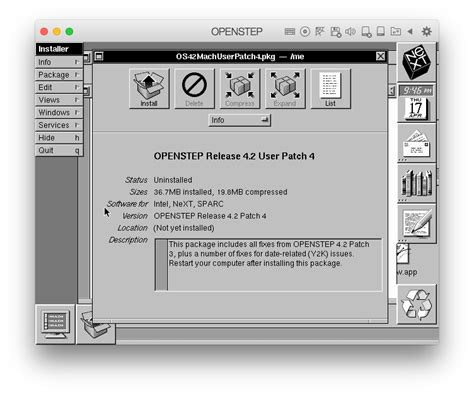Click the Compress package button
Image resolution: width=474 pixels, height=395 pixels.
click(240, 88)
